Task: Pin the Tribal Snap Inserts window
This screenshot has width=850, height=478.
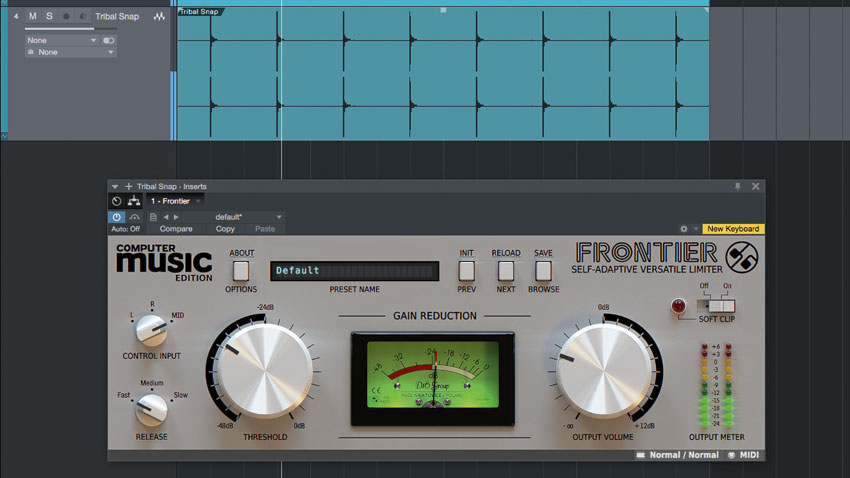Action: [x=737, y=186]
